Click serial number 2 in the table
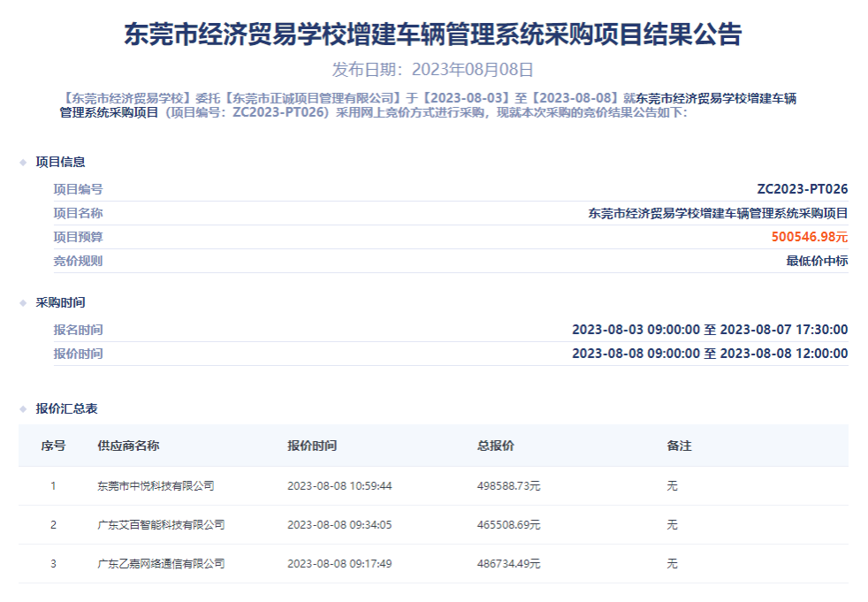The height and width of the screenshot is (602, 868). pos(53,525)
